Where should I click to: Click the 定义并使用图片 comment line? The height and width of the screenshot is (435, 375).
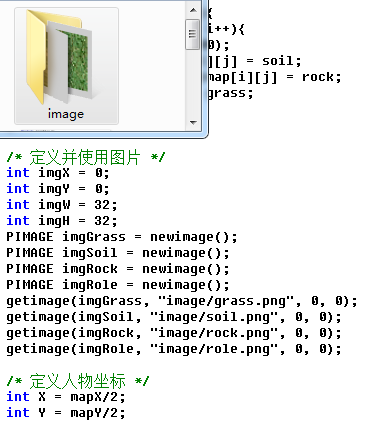click(86, 157)
